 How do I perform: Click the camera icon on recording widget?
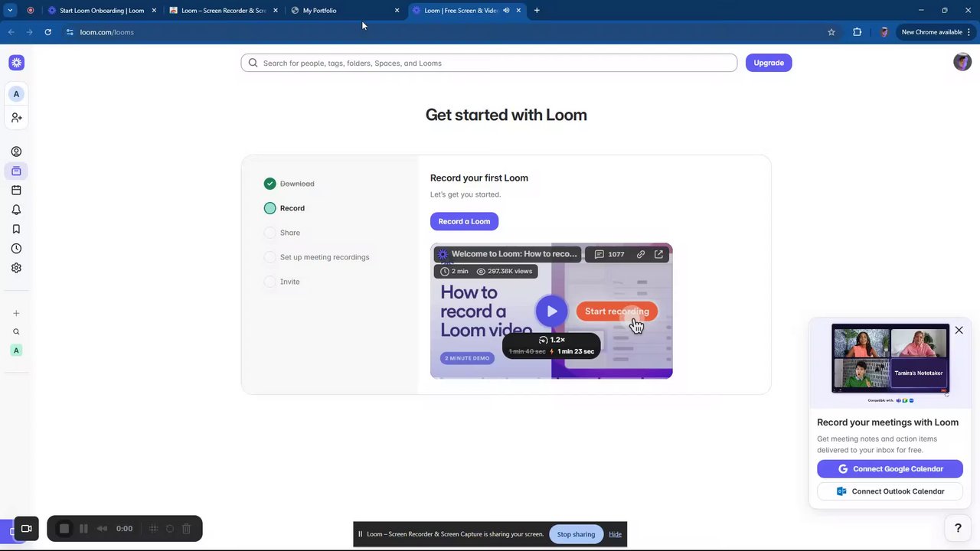tap(26, 529)
